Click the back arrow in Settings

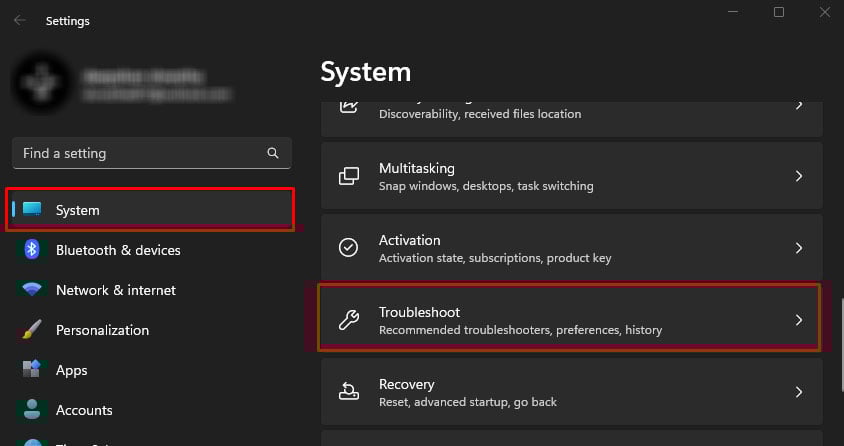[20, 20]
